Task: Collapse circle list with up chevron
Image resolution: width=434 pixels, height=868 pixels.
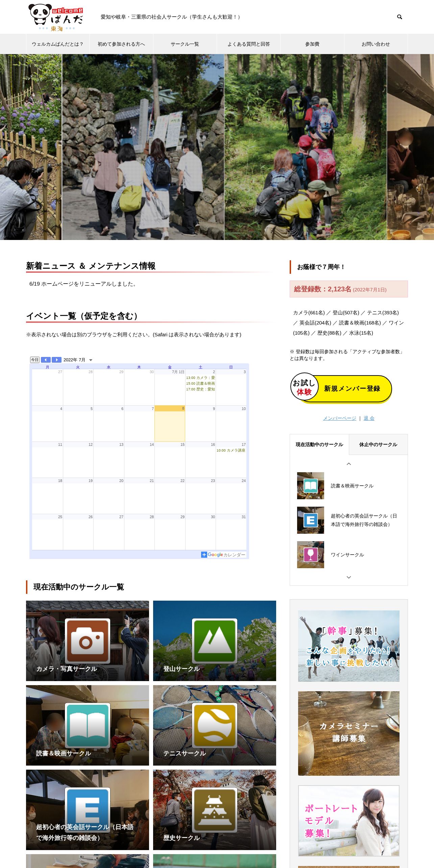Action: tap(349, 464)
